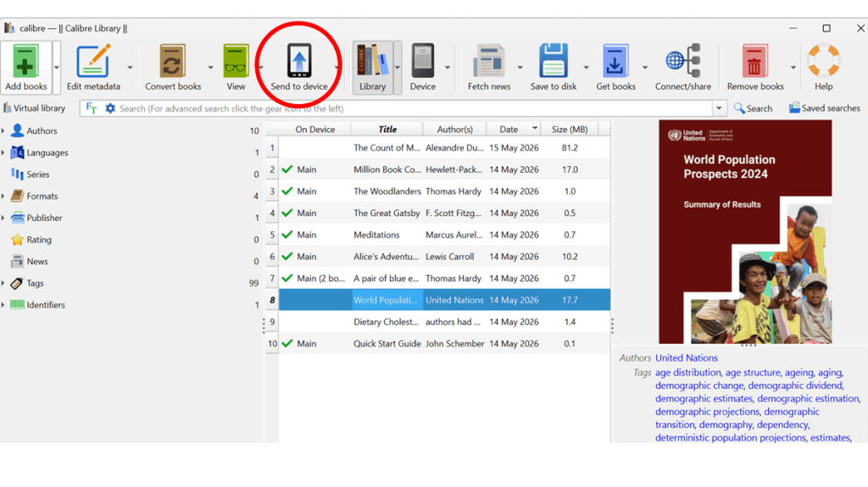Open the search history dropdown arrow
The height and width of the screenshot is (487, 868).
[x=719, y=108]
